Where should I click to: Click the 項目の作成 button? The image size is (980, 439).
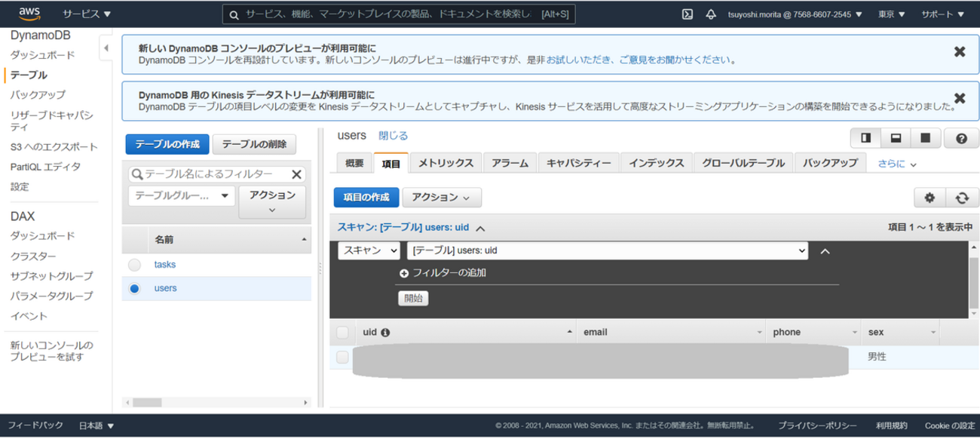click(366, 198)
